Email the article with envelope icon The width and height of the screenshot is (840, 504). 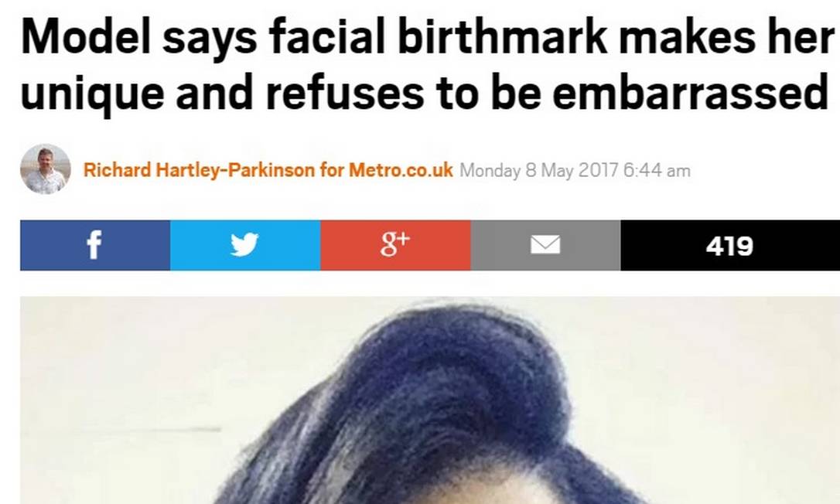(545, 245)
